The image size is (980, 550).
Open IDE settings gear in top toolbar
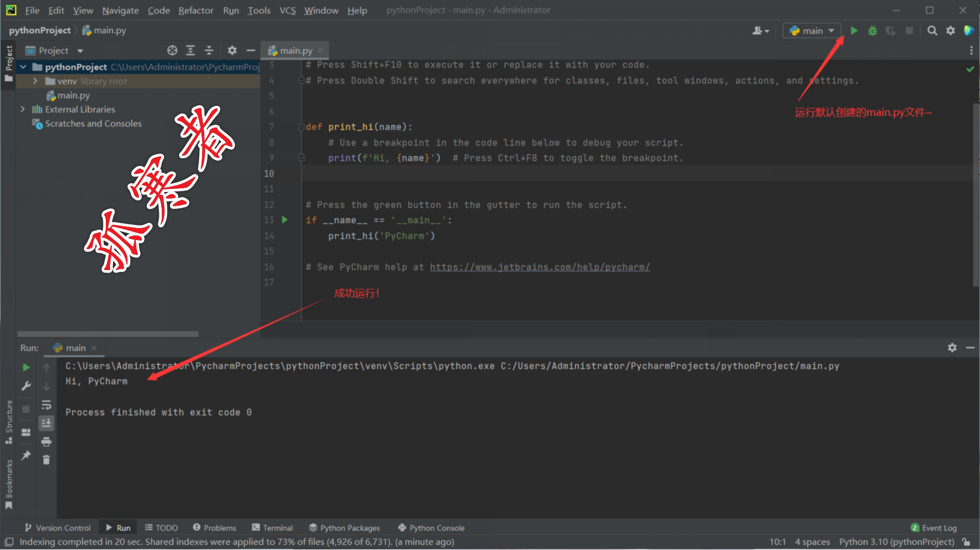[x=951, y=31]
